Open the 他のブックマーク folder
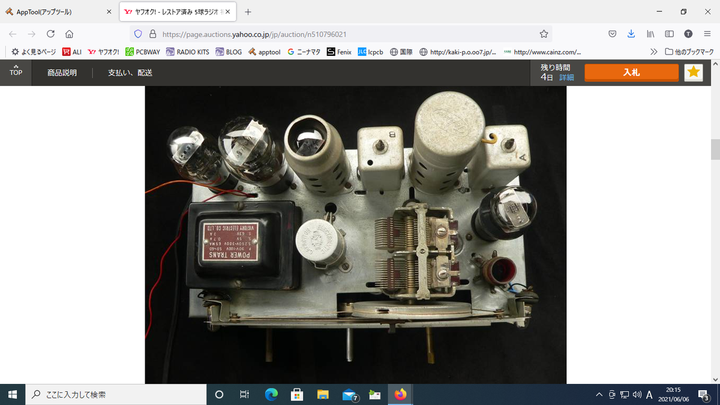720x405 pixels. tap(687, 51)
